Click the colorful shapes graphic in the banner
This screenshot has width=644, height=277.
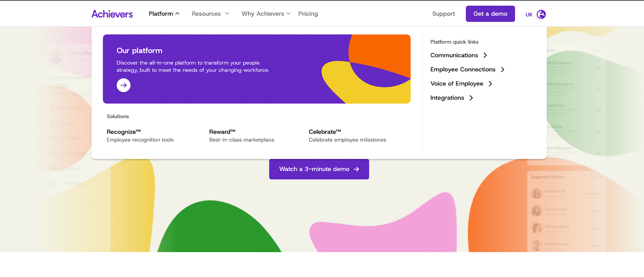pyautogui.click(x=366, y=69)
